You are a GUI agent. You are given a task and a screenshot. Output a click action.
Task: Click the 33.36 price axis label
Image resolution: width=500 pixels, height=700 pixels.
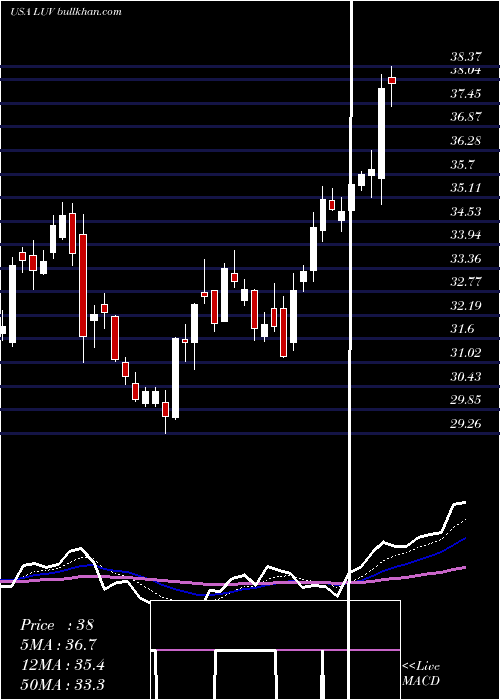(466, 259)
